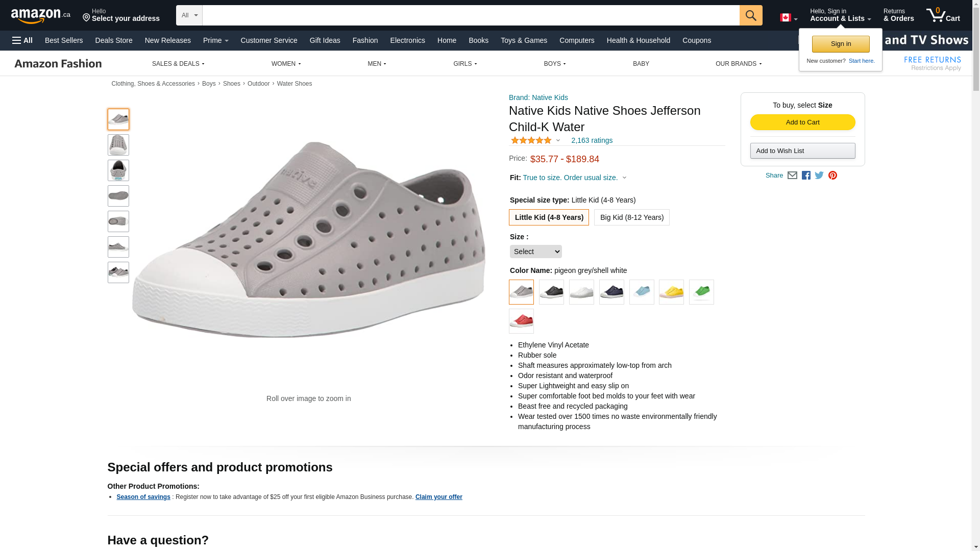Viewport: 980px width, 551px height.
Task: Choose the yellow shoe color option
Action: coord(671,292)
